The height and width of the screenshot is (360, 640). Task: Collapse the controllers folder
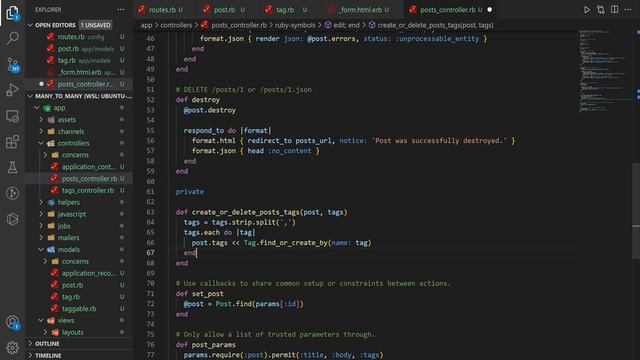pos(41,143)
